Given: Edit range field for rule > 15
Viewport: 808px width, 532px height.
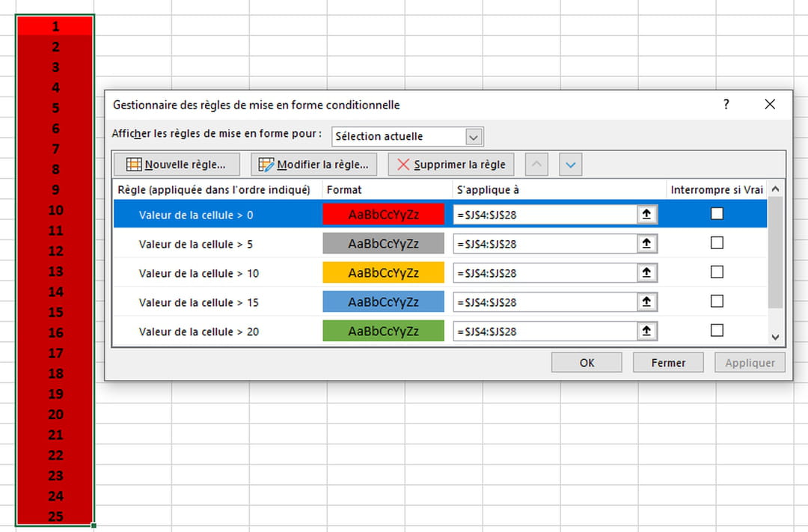Looking at the screenshot, I should [545, 302].
